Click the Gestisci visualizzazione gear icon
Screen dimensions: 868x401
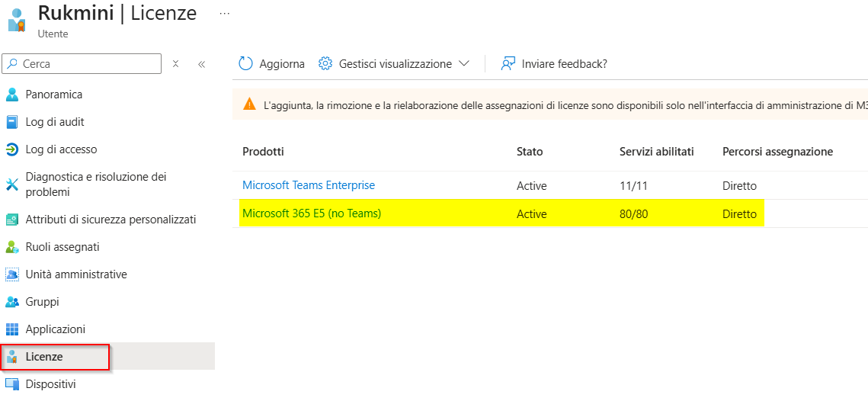point(325,64)
